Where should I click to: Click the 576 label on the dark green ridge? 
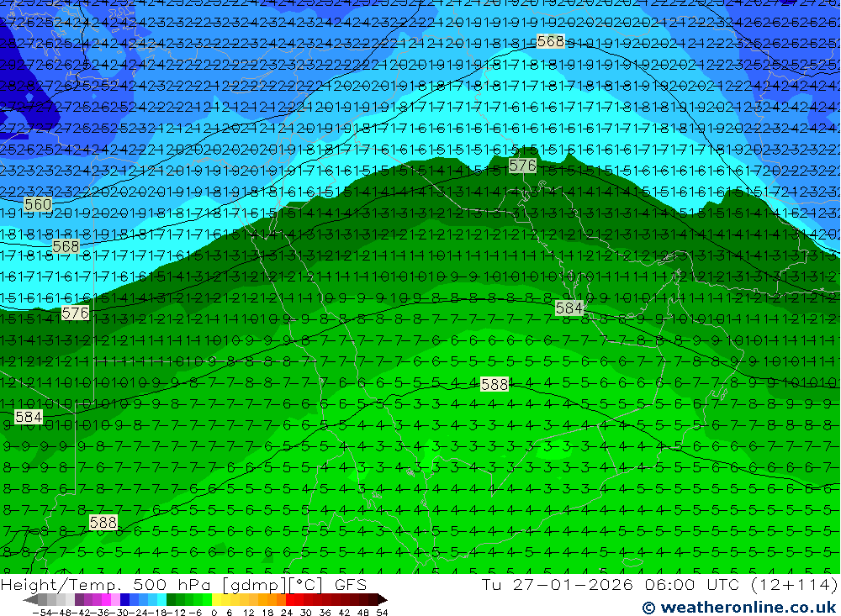pos(522,166)
